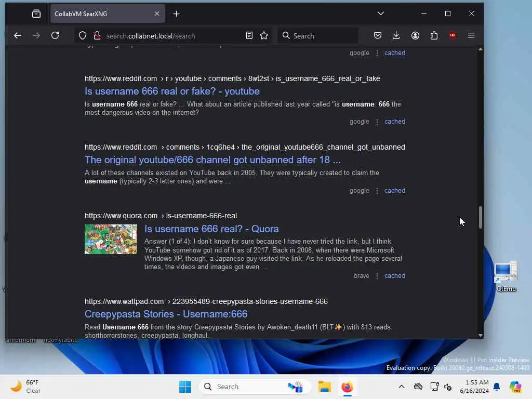Open the cached link at the page top

[x=395, y=53]
